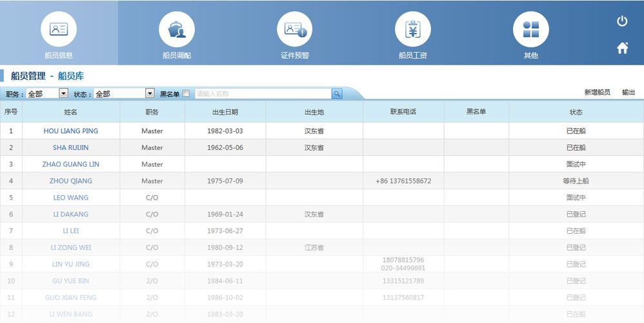Click the 序号 column header
Viewport: 644px width, 323px height.
pos(11,112)
